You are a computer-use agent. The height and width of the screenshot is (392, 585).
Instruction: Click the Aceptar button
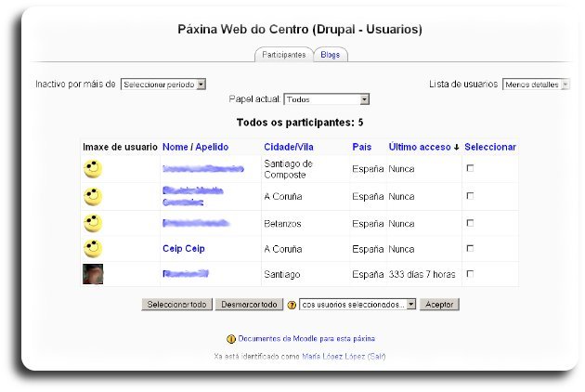point(439,305)
